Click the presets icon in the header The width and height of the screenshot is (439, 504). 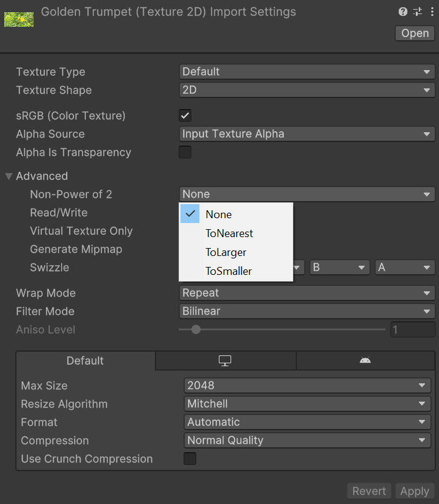tap(417, 12)
